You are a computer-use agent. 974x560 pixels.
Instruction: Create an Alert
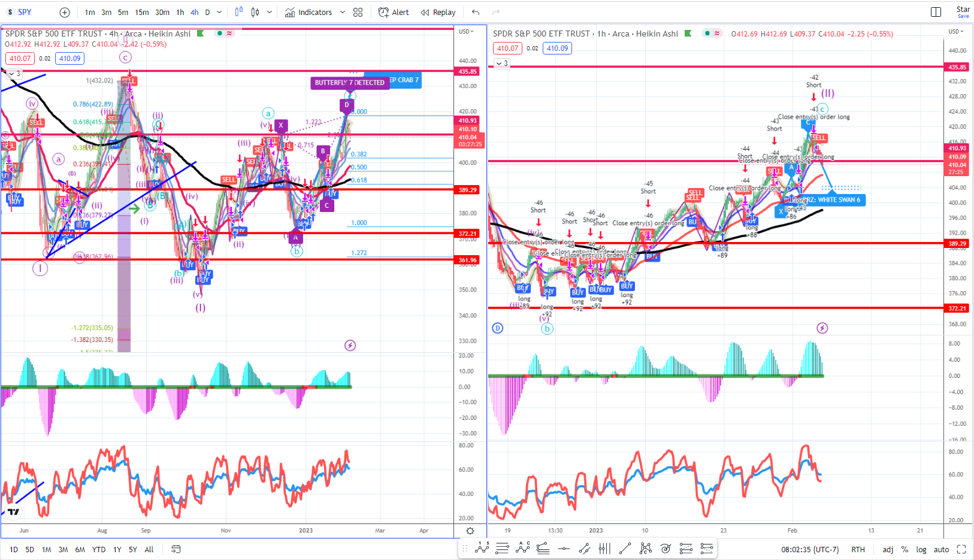click(x=394, y=12)
